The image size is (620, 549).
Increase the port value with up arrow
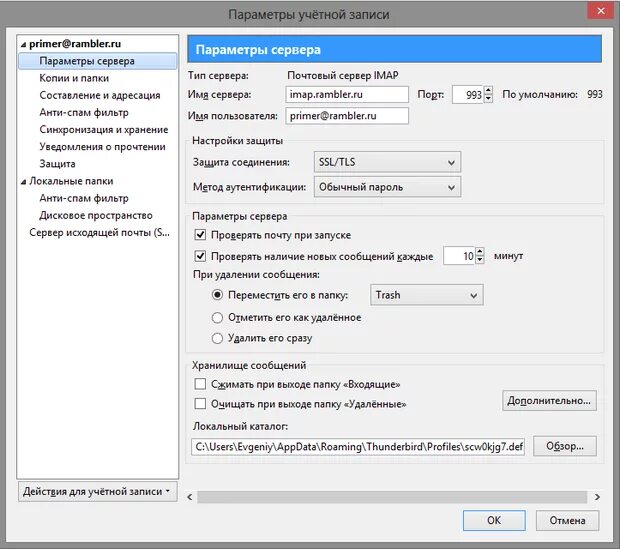(488, 91)
